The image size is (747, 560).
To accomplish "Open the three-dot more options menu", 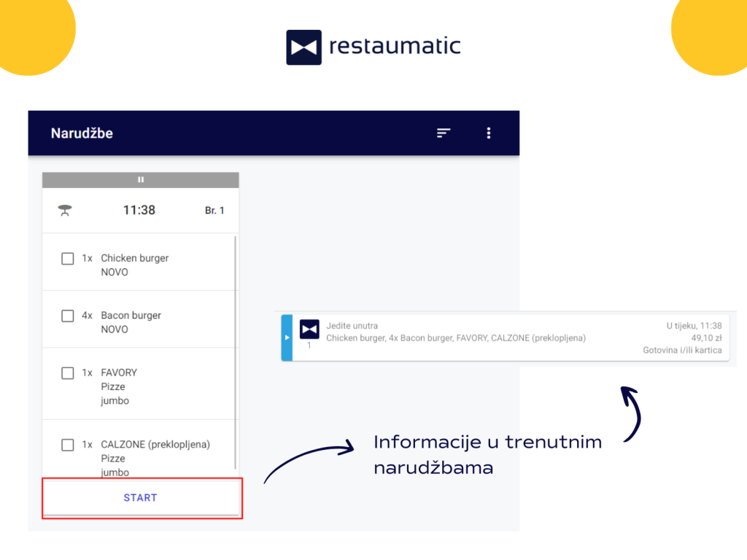I will [488, 133].
